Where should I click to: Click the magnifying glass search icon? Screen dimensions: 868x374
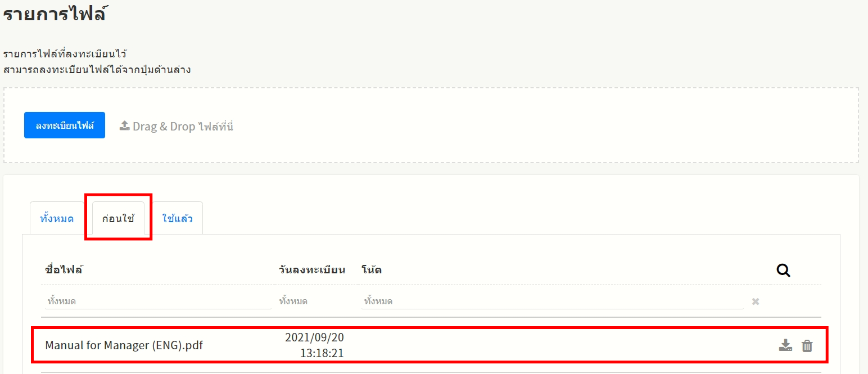tap(783, 271)
